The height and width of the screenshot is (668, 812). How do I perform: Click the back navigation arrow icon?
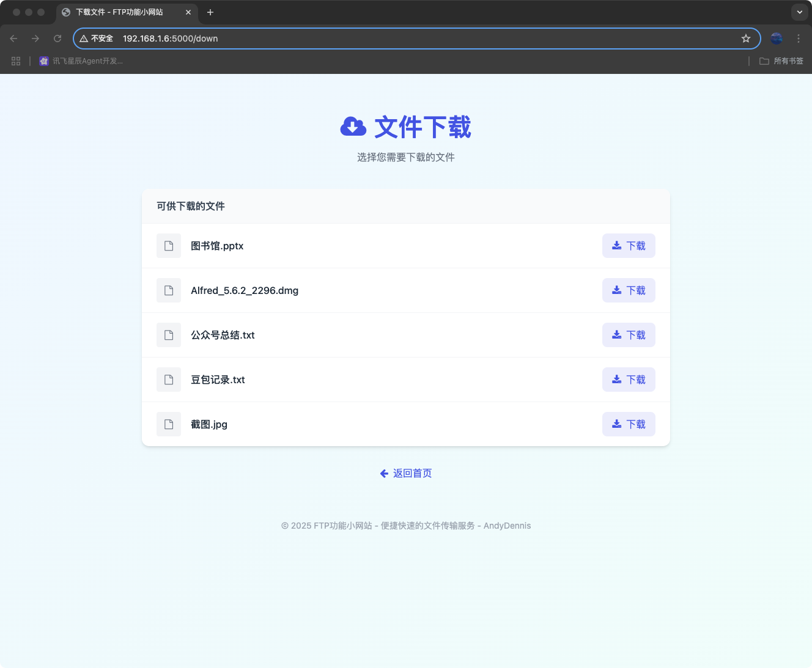click(13, 38)
